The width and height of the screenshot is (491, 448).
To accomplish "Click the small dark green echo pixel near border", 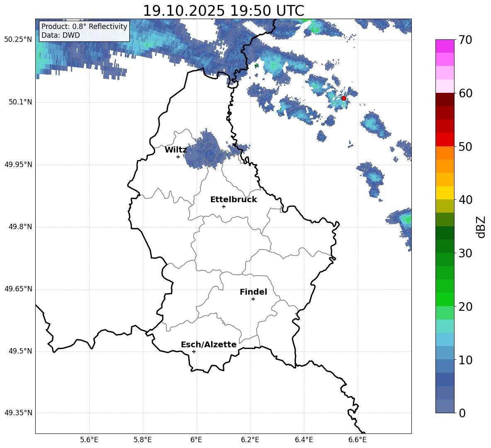I will click(256, 65).
